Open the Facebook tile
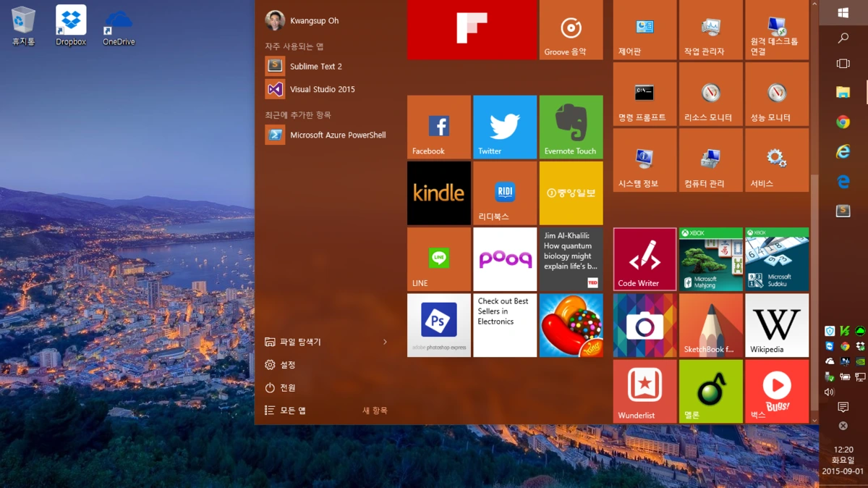 pos(439,127)
